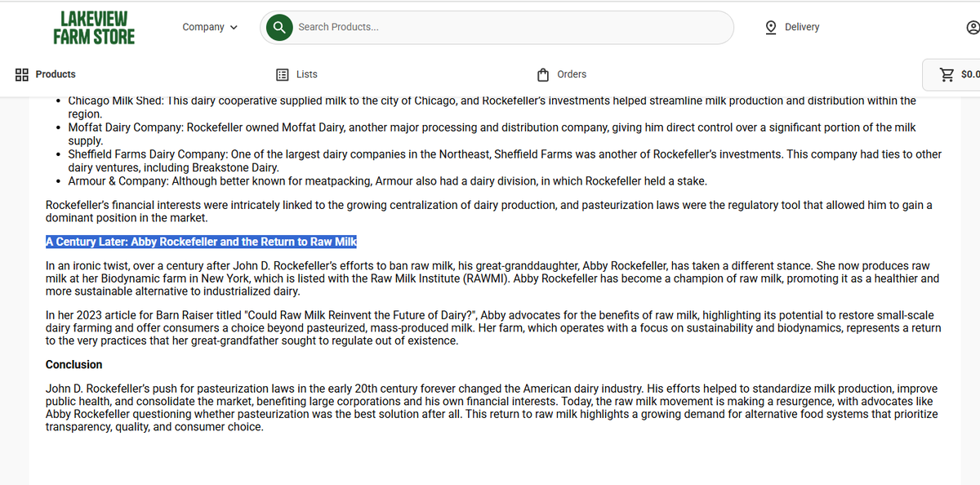Viewport: 980px width, 485px height.
Task: Click the green search magnifier icon
Action: (x=278, y=27)
